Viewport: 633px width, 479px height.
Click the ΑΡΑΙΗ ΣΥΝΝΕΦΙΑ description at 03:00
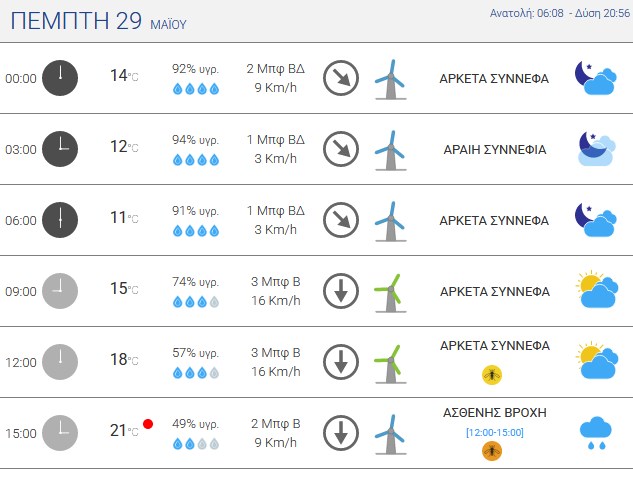pos(495,150)
